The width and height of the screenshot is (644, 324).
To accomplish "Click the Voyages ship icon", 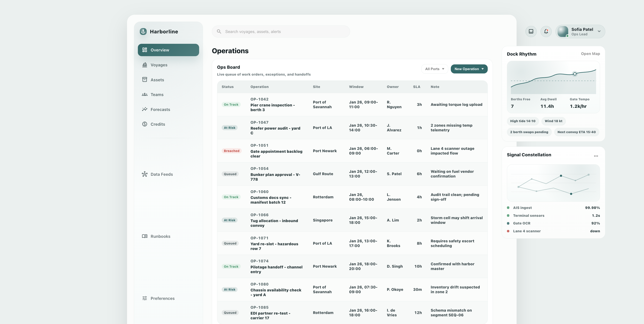I will click(x=145, y=65).
